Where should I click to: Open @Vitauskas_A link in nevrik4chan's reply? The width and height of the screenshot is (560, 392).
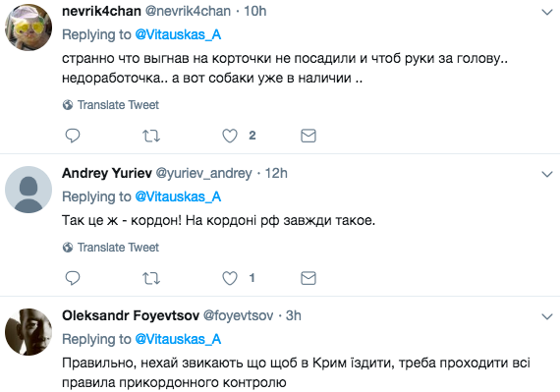[x=178, y=34]
